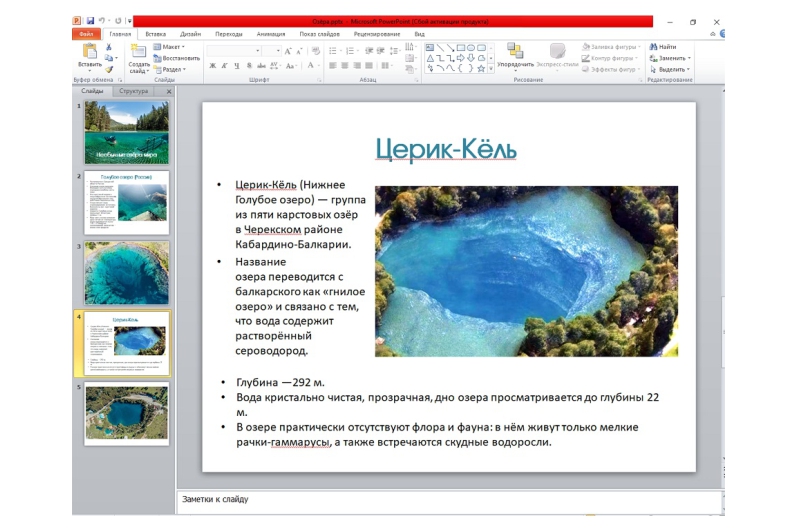
Task: Click the font color A button
Action: [x=311, y=66]
